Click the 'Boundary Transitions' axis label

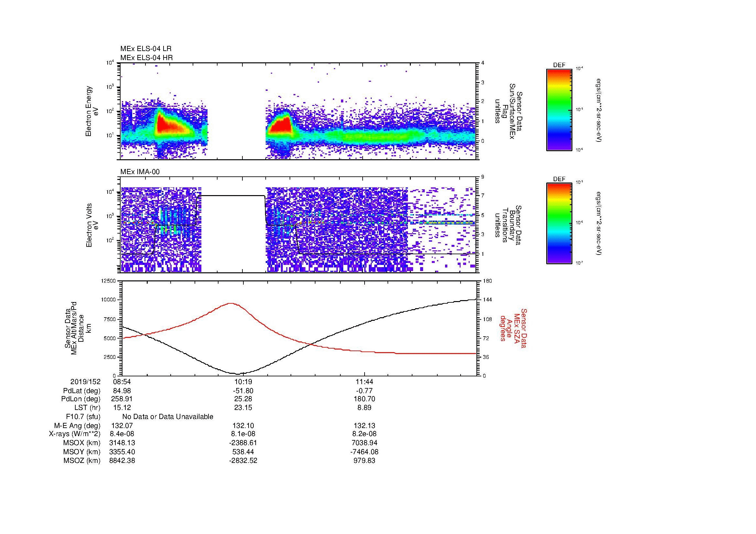pyautogui.click(x=508, y=225)
